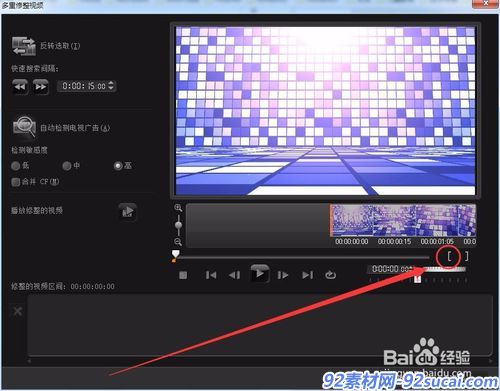500x391 pixels.
Task: Click the scrubber playhead at the start
Action: [x=175, y=255]
